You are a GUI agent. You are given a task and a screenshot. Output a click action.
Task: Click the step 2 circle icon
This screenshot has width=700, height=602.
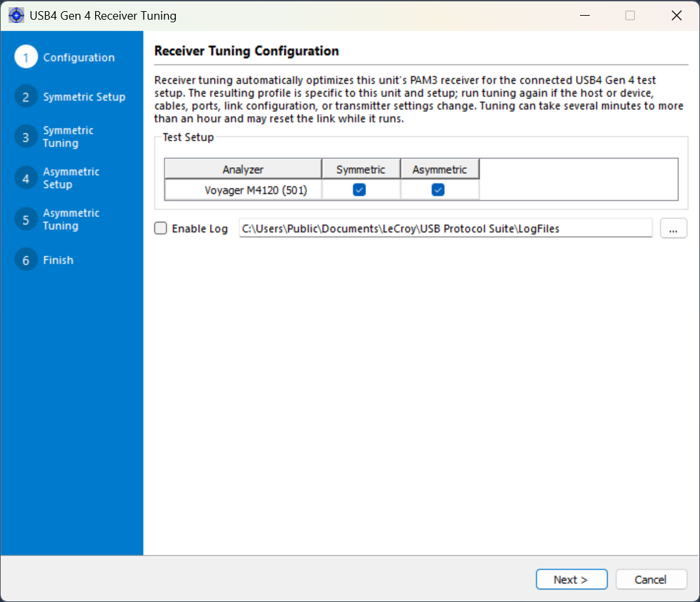(26, 96)
